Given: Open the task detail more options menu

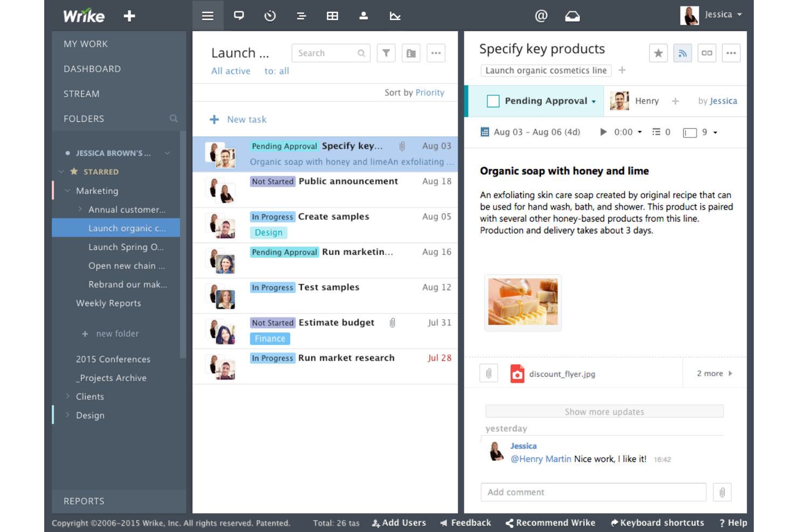Looking at the screenshot, I should pyautogui.click(x=731, y=53).
